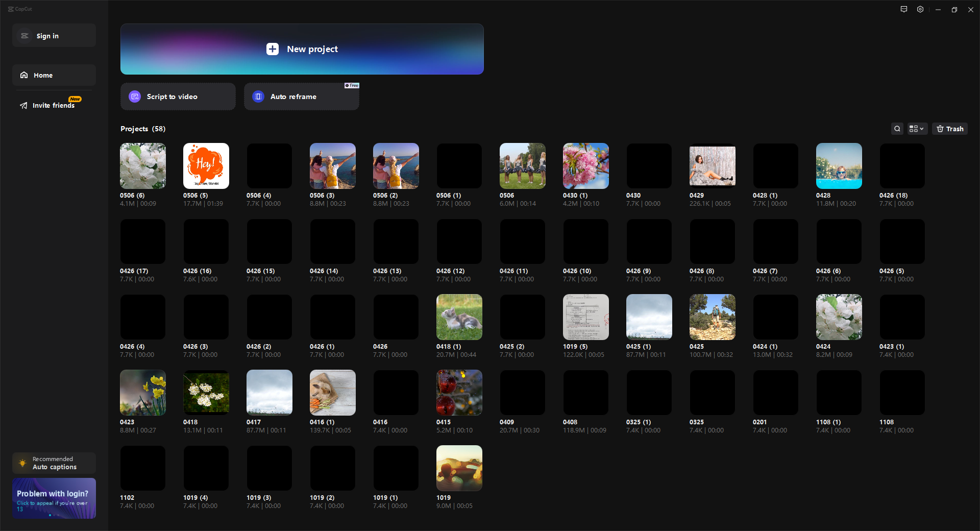Image resolution: width=980 pixels, height=531 pixels.
Task: Click the Sign in avatar icon
Action: pyautogui.click(x=24, y=36)
